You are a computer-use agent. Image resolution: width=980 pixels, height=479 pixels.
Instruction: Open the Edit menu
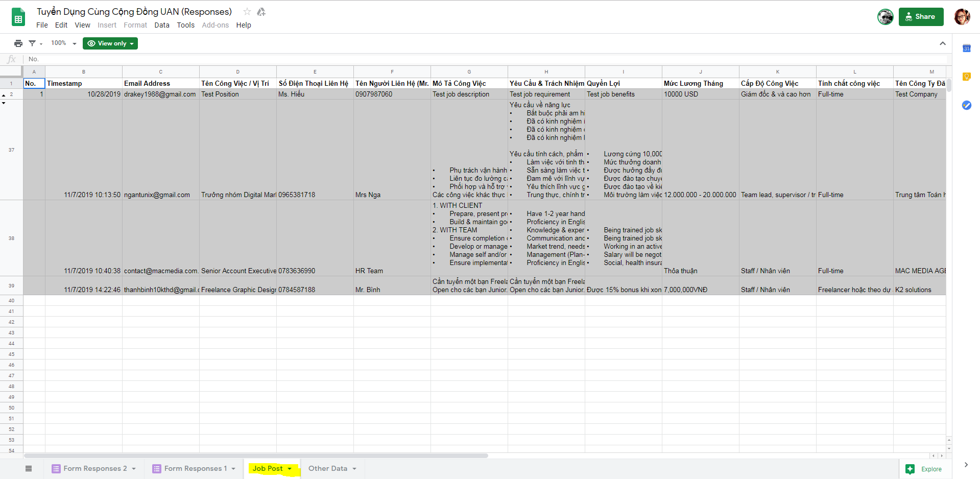(61, 25)
